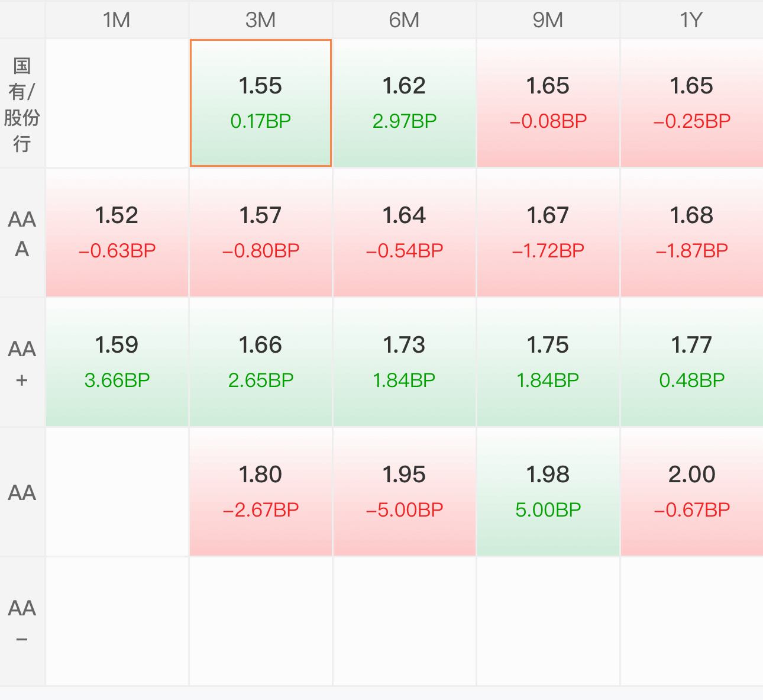This screenshot has width=763, height=700.
Task: Select the AA+ row label
Action: [22, 363]
